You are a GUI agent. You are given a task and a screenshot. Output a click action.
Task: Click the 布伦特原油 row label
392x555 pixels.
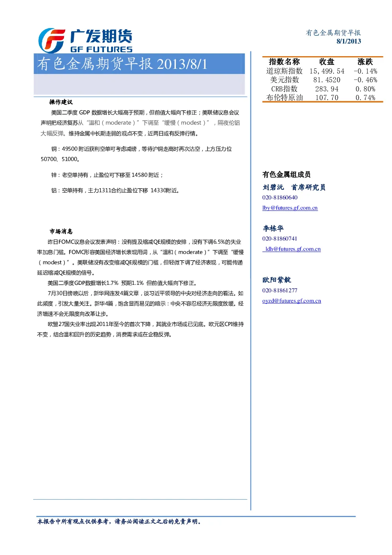click(285, 98)
